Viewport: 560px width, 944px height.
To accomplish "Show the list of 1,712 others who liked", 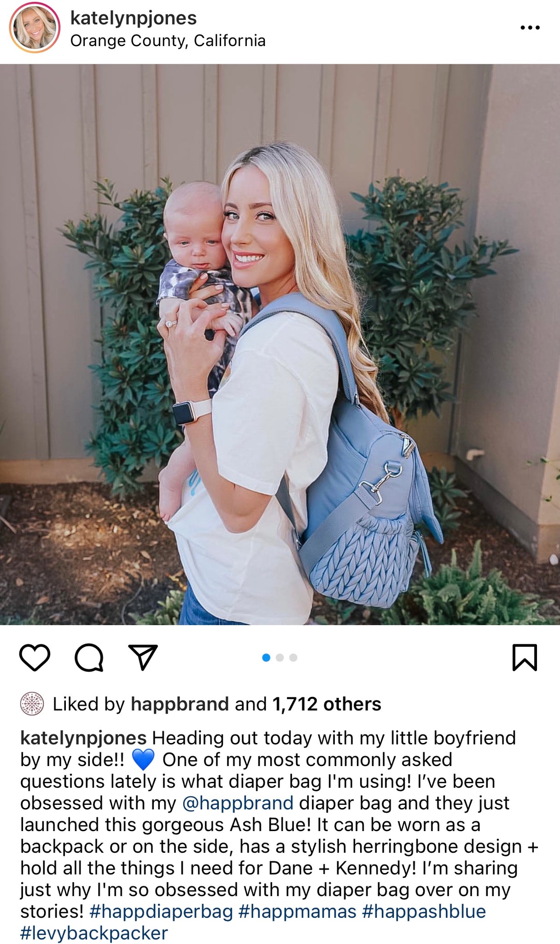I will coord(327,704).
